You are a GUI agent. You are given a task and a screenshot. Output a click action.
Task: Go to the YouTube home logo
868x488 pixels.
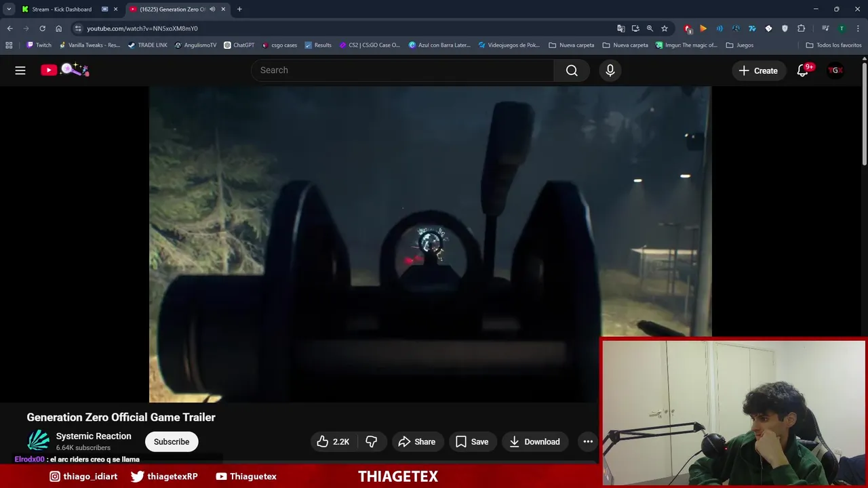(64, 70)
